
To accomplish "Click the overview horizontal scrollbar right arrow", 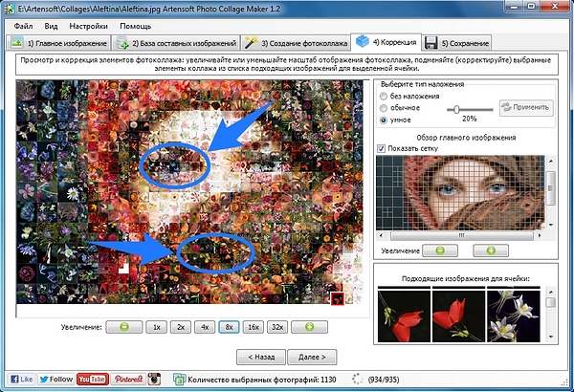I will [541, 236].
